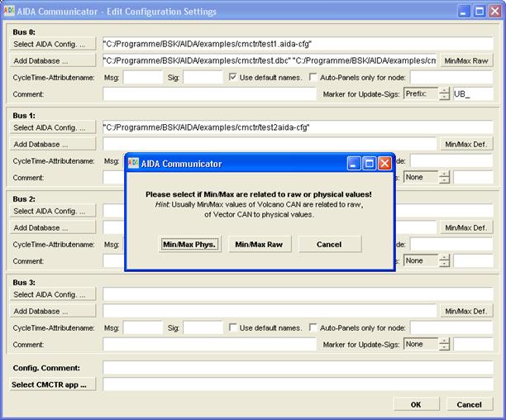Step up Bus 2 marker spinner
This screenshot has width=506, height=420.
[444, 258]
